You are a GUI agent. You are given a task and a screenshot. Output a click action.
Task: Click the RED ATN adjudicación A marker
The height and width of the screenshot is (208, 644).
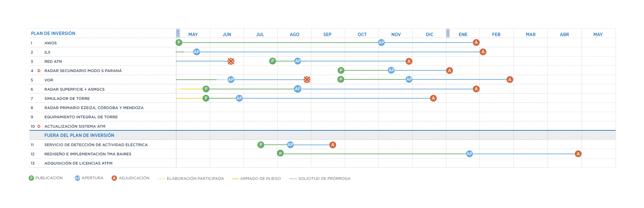(409, 61)
